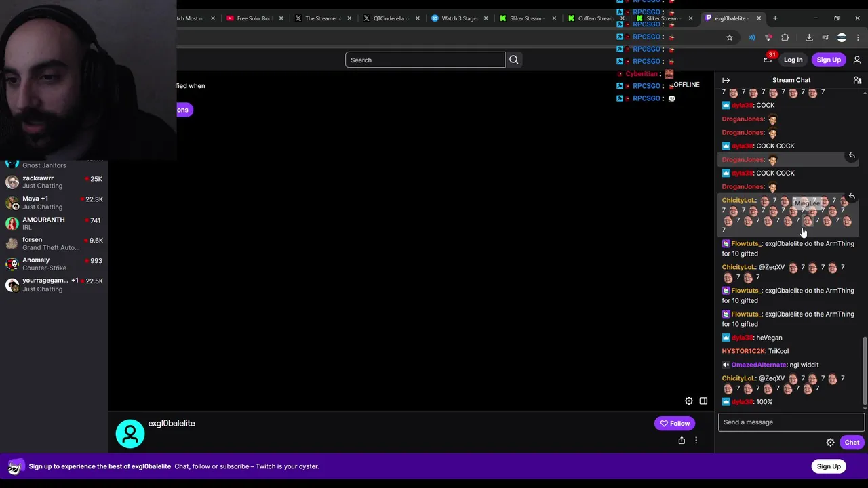Open the Chrome three-dot menu
The image size is (868, 488).
tap(858, 37)
